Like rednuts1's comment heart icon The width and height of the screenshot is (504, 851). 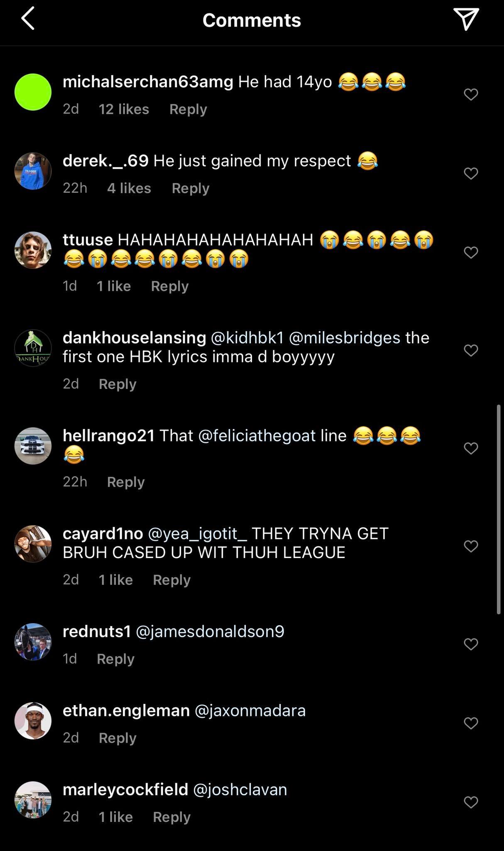[x=471, y=644]
